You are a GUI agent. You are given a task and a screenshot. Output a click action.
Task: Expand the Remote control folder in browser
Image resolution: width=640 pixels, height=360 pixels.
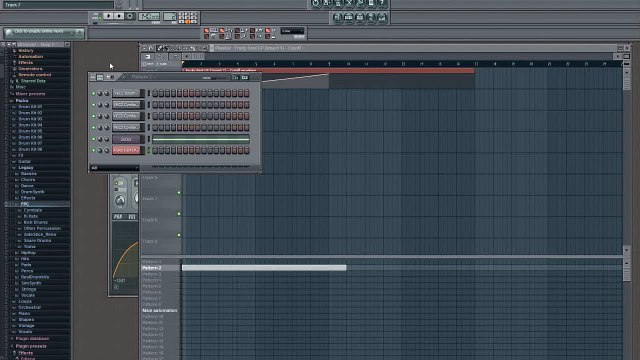34,75
